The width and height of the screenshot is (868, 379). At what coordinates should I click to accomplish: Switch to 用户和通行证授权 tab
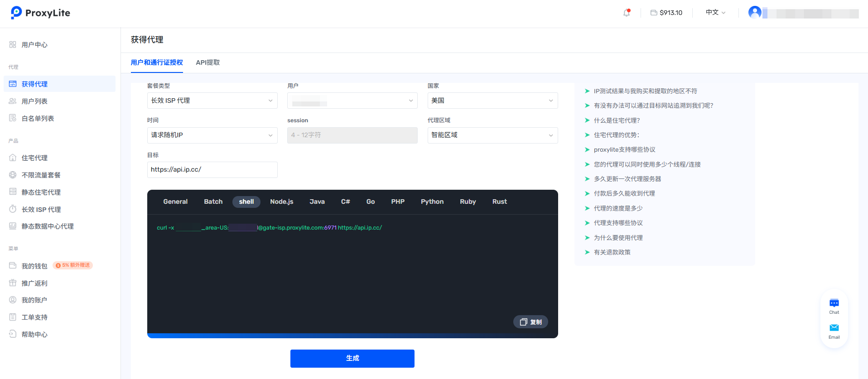(157, 62)
